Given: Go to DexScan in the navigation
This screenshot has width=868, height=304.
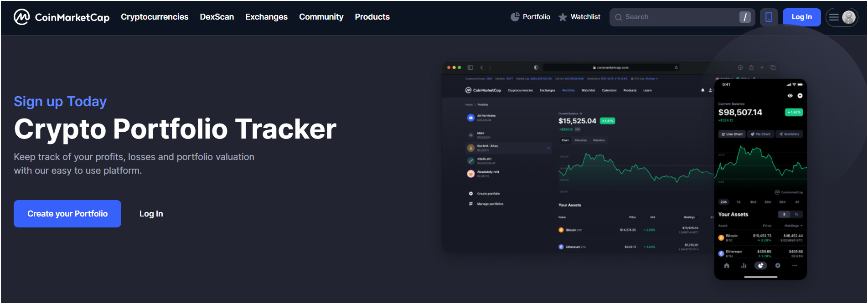Looking at the screenshot, I should (217, 17).
